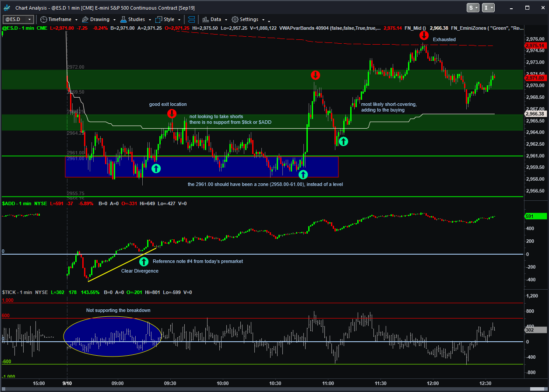Open the I link dropdown button
Screen dimensions: 549x392
(x=488, y=7)
